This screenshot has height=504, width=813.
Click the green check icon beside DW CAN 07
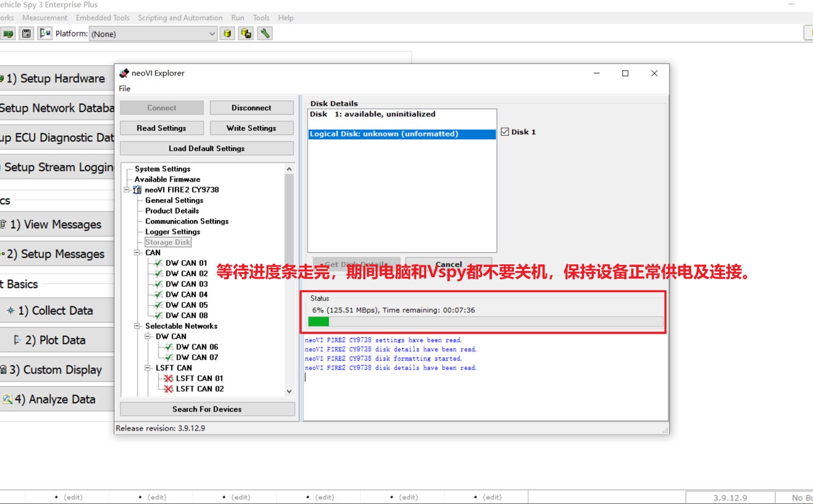169,357
